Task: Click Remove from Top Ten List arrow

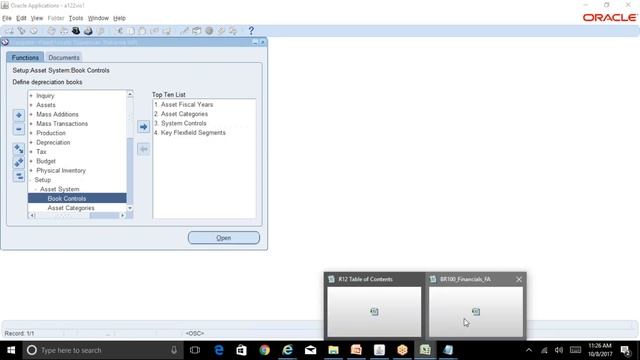Action: pos(143,149)
